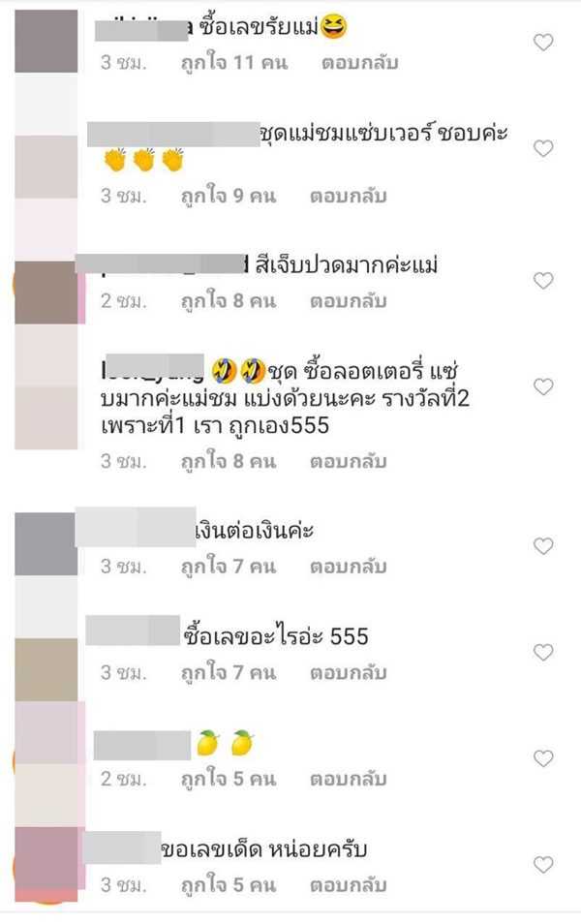Tap heart on "ชุดแม่ชมแซ่บเวอร์ ชอบค่ะ" comment
The image size is (581, 924).
tap(543, 148)
